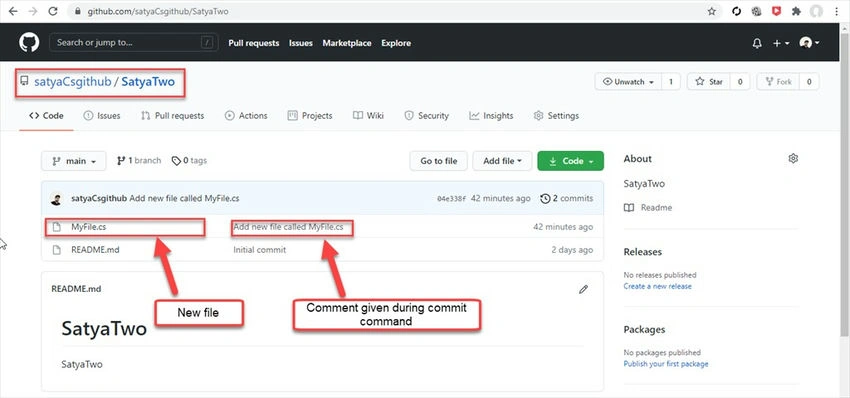Open the plus create-new dropdown
Image resolution: width=850 pixels, height=398 pixels.
[x=781, y=43]
